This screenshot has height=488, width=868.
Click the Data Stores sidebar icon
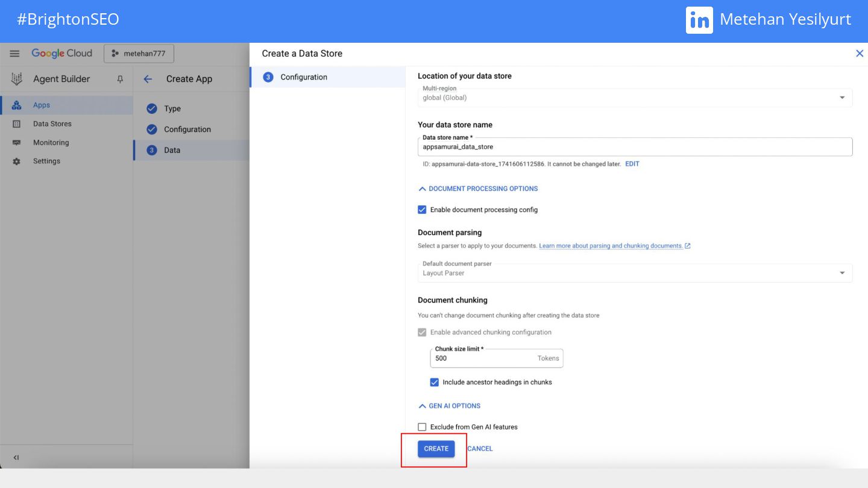[16, 124]
